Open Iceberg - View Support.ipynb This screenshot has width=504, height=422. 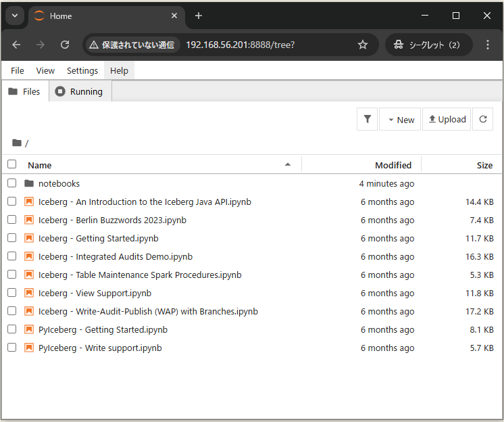[95, 293]
